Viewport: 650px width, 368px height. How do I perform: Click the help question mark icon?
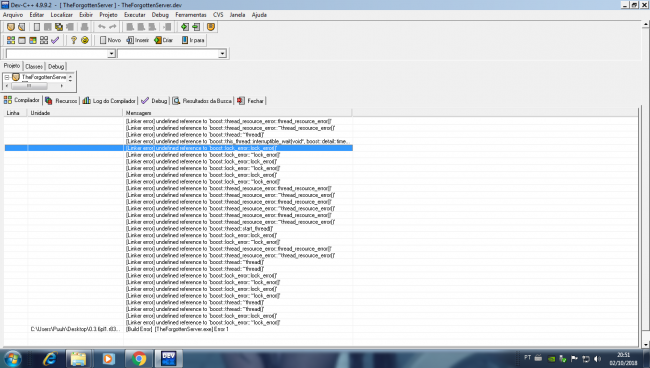pos(73,40)
